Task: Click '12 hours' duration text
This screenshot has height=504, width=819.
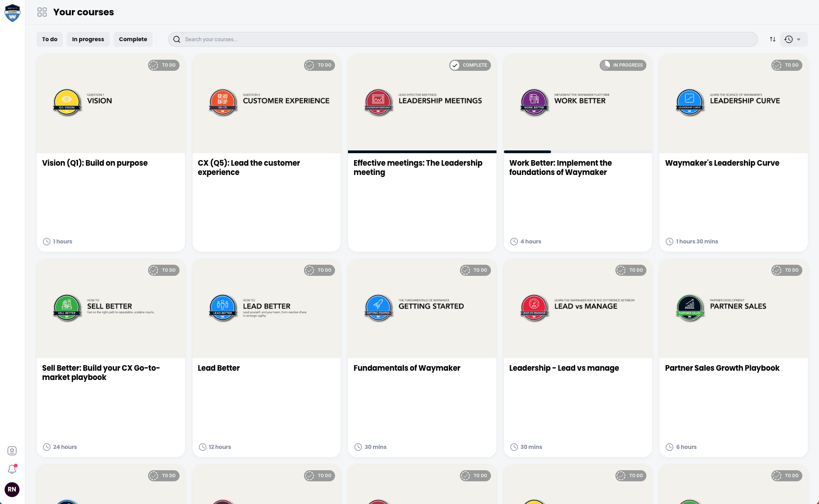Action: click(x=220, y=447)
